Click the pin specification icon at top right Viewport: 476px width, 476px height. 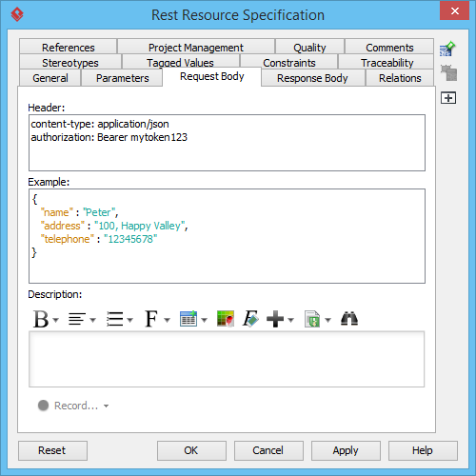[x=447, y=49]
